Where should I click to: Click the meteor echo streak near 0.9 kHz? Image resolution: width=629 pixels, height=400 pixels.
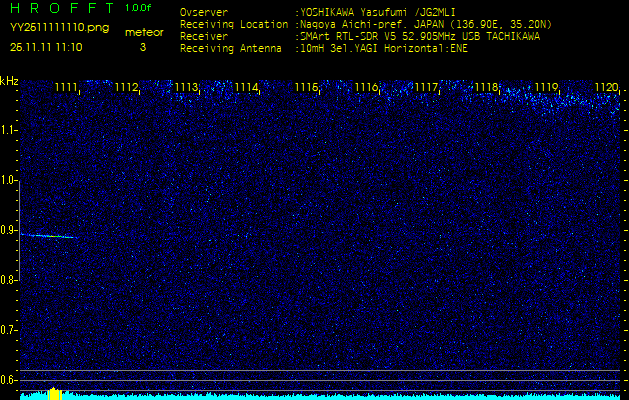tap(47, 236)
